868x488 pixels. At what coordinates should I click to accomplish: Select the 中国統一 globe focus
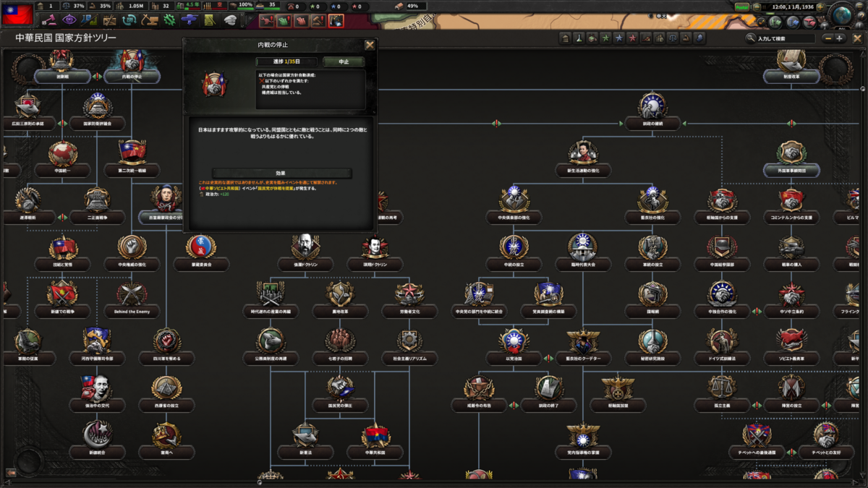63,158
